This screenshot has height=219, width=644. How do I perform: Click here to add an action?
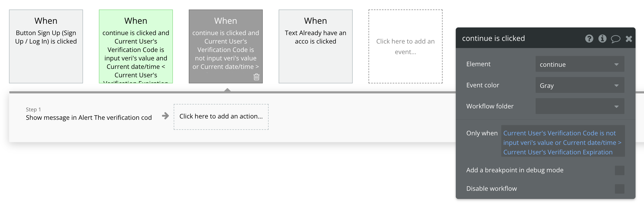click(221, 116)
